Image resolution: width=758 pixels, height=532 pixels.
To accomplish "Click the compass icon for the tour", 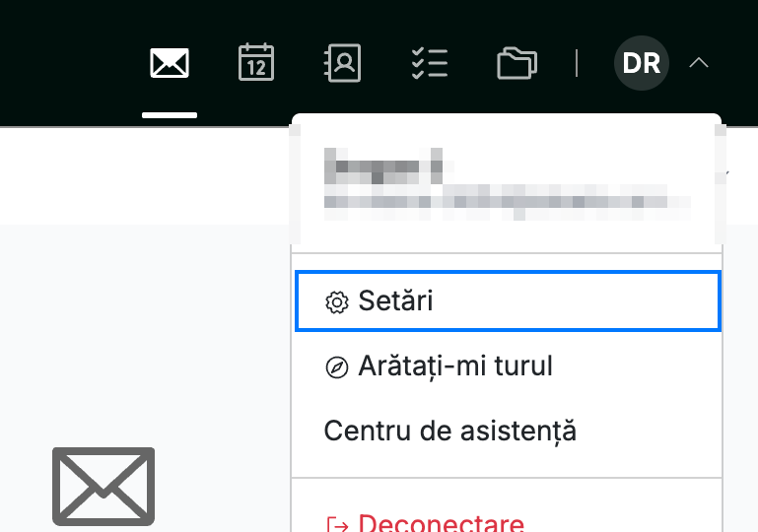I will coord(337,367).
